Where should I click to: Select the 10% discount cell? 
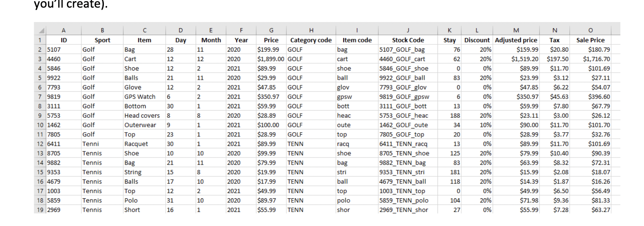point(477,125)
